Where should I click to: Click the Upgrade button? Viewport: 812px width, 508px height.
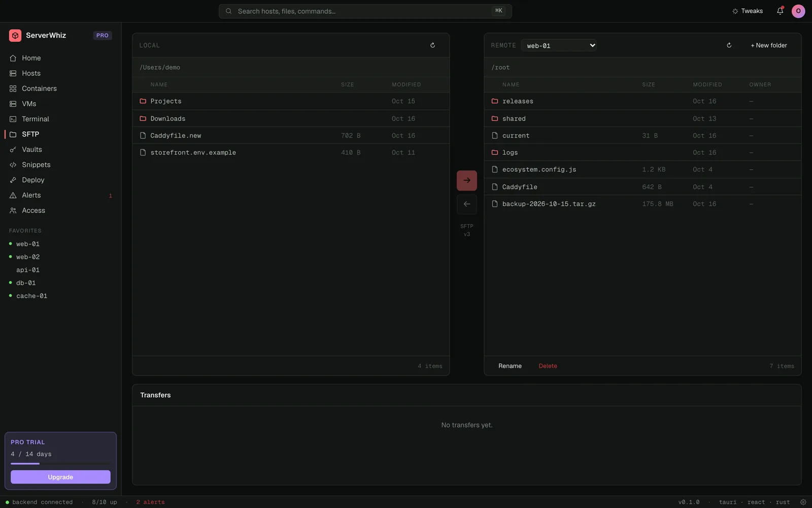coord(60,477)
